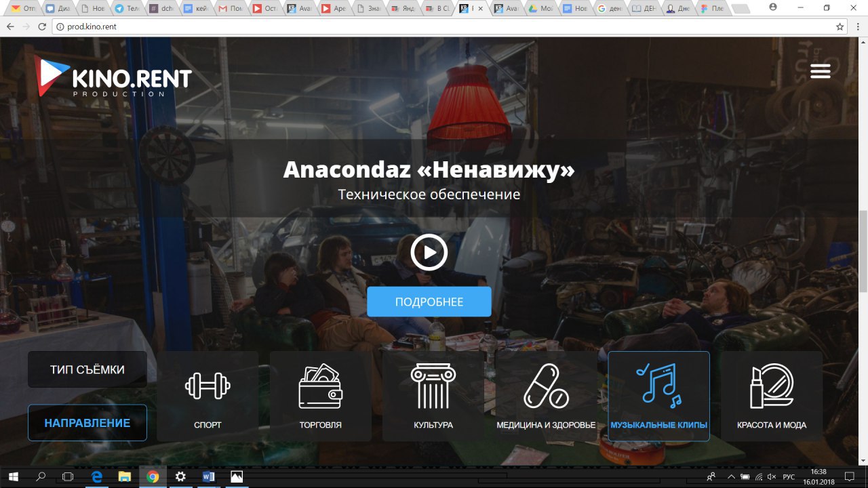
Task: Choose the КРАСОТА И МОДА lipstick category
Action: 772,396
